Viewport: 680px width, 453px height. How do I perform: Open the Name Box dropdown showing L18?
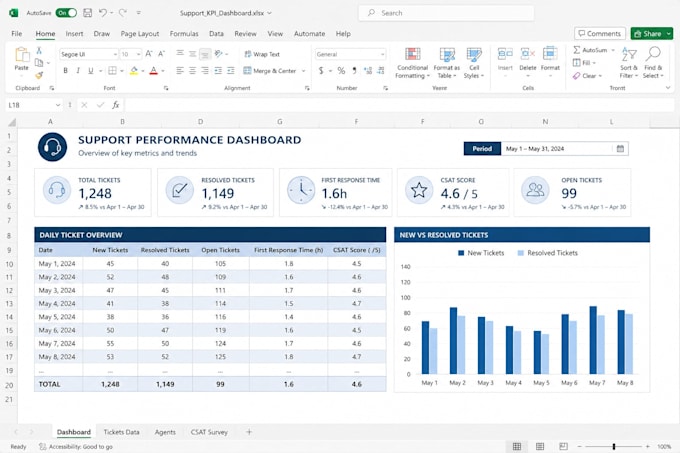tap(58, 105)
